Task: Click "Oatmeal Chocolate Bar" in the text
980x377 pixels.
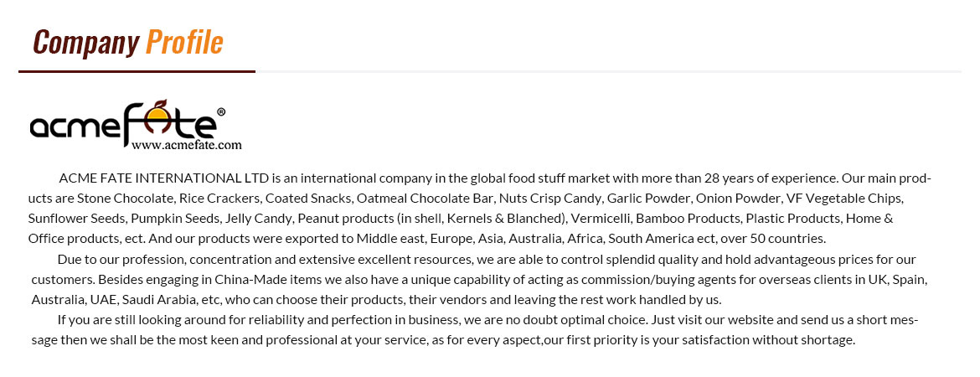Action: click(425, 199)
